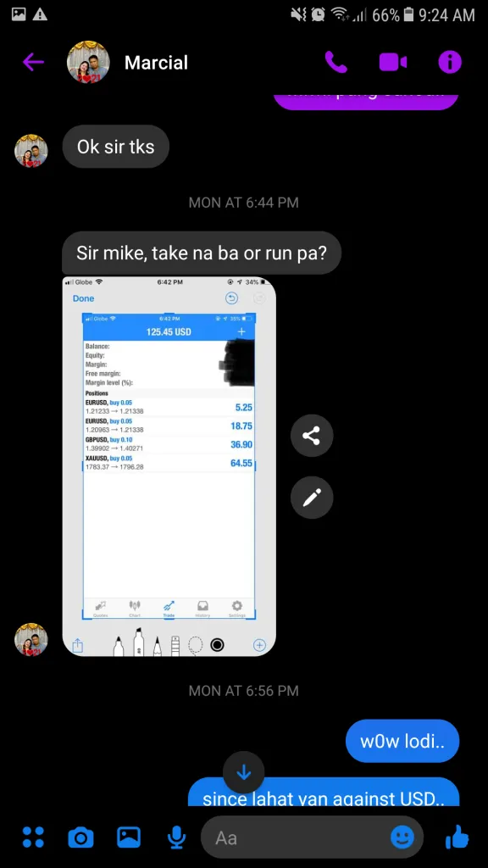Open the emoji picker smiley
The height and width of the screenshot is (868, 488).
pos(402,837)
